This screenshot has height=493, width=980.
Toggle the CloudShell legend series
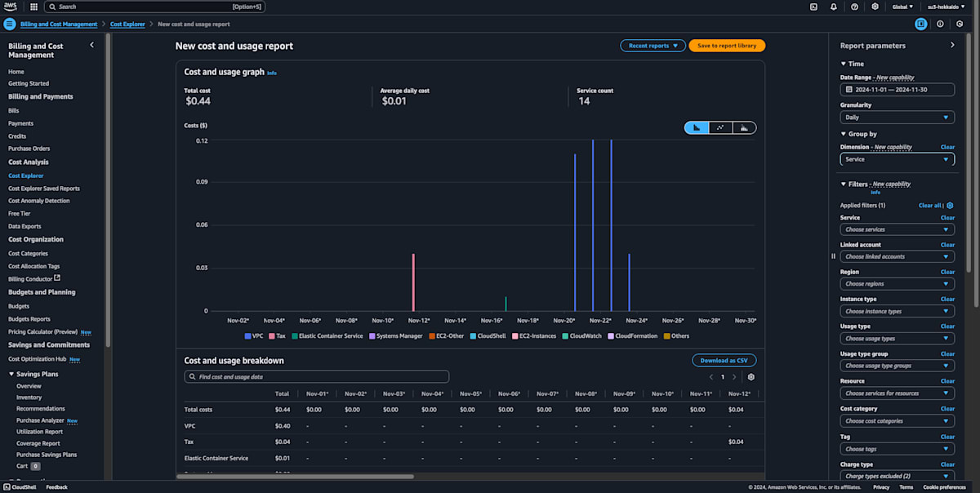[x=488, y=335]
